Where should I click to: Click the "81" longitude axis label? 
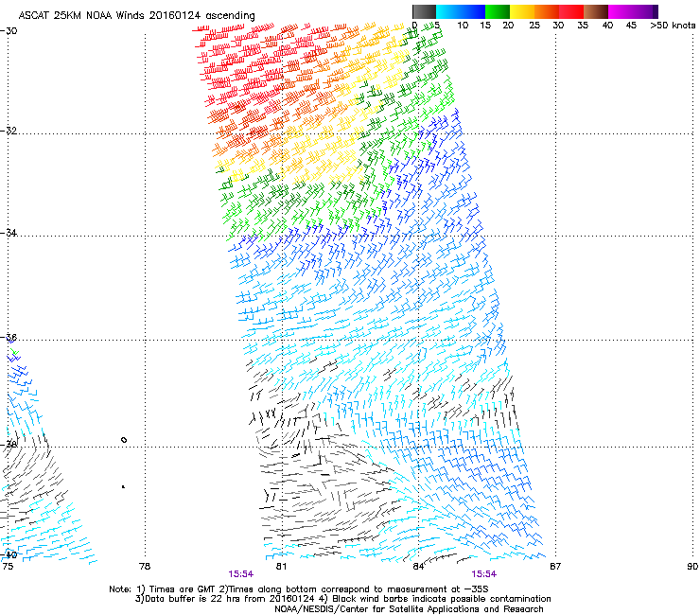281,567
